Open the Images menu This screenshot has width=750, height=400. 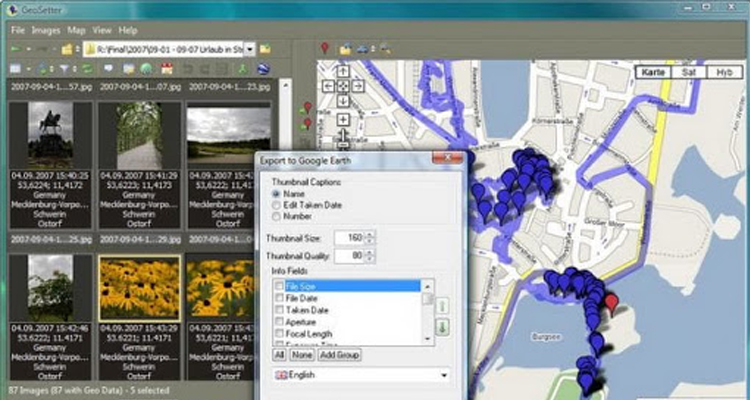[x=46, y=30]
